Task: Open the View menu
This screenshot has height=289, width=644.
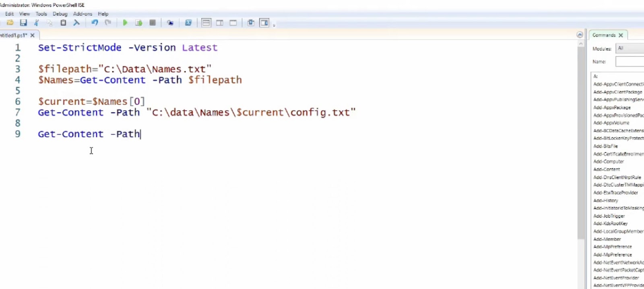Action: pyautogui.click(x=25, y=14)
